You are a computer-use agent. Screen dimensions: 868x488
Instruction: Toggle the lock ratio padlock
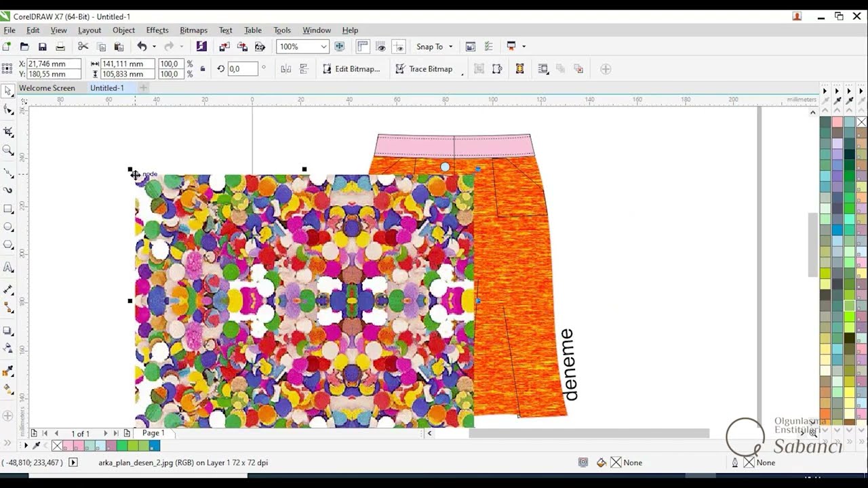point(202,69)
